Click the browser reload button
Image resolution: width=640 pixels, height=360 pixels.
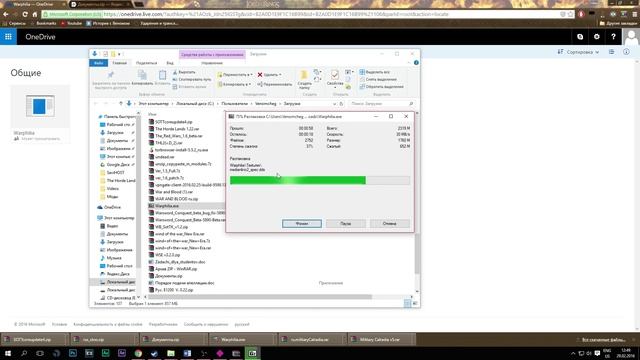point(25,14)
